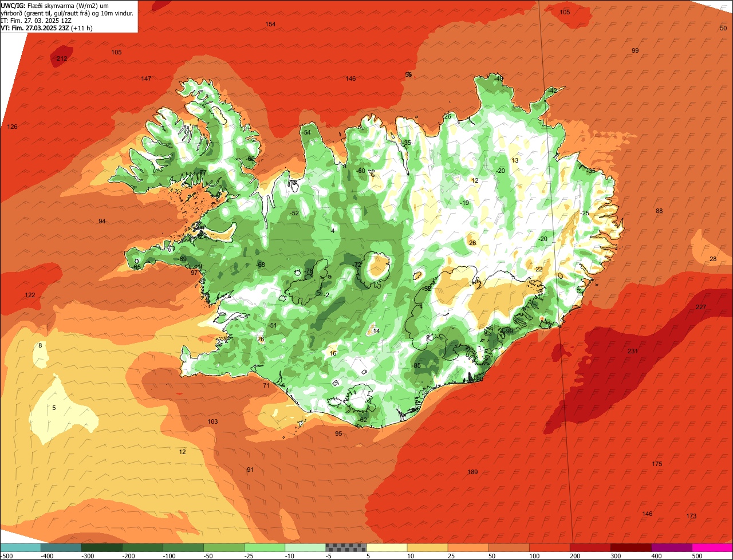
Task: Click the heat flux value 95
Action: click(338, 433)
